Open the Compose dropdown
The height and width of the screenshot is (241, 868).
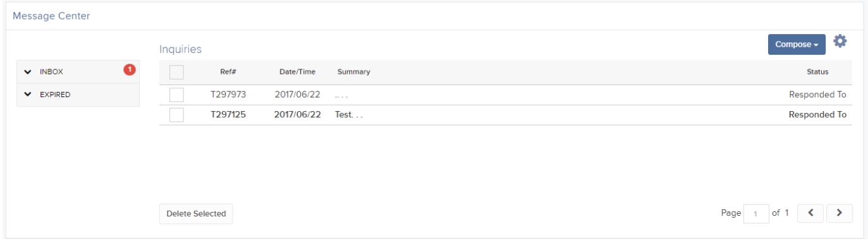click(x=797, y=45)
